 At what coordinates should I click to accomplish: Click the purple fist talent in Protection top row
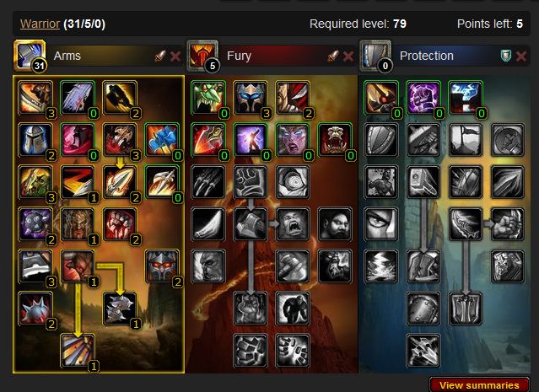click(423, 98)
